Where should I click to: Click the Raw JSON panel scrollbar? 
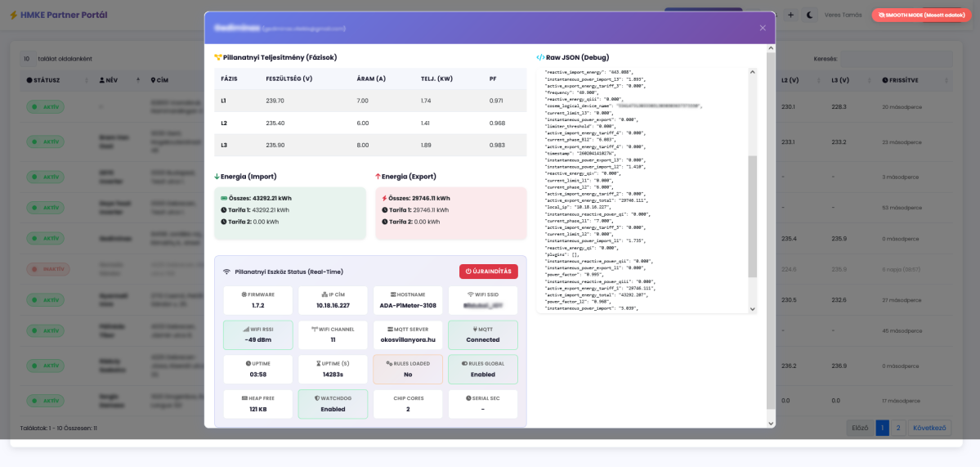tap(752, 216)
